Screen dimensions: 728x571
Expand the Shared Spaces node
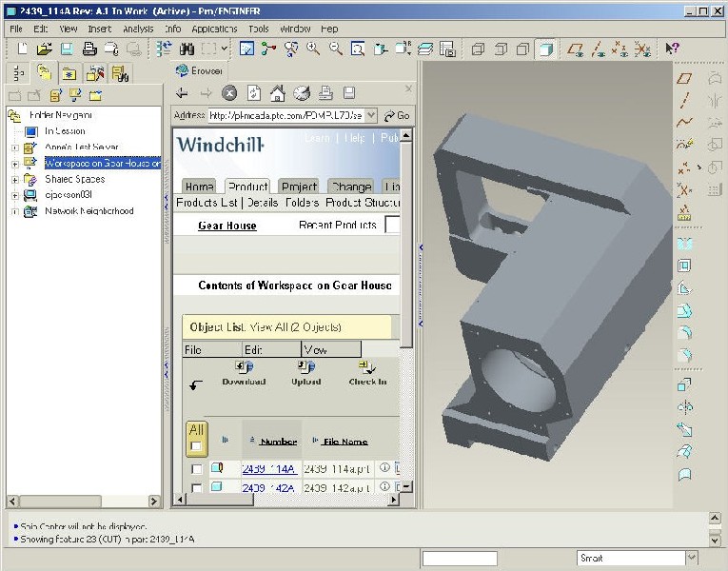[x=15, y=180]
